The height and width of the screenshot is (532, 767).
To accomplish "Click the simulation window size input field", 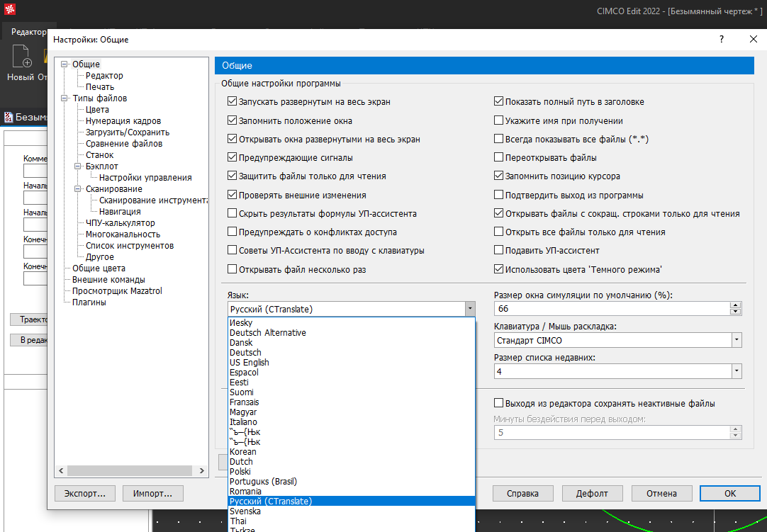I will tap(612, 309).
